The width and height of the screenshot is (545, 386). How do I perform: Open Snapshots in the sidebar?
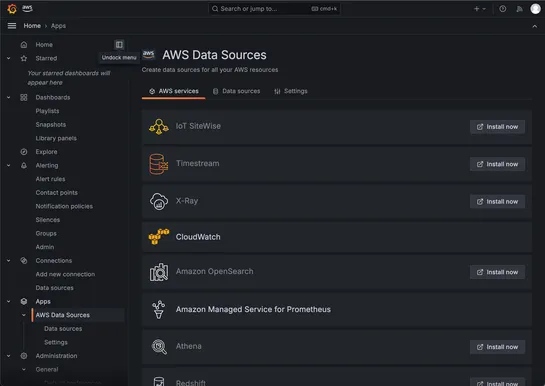[51, 124]
